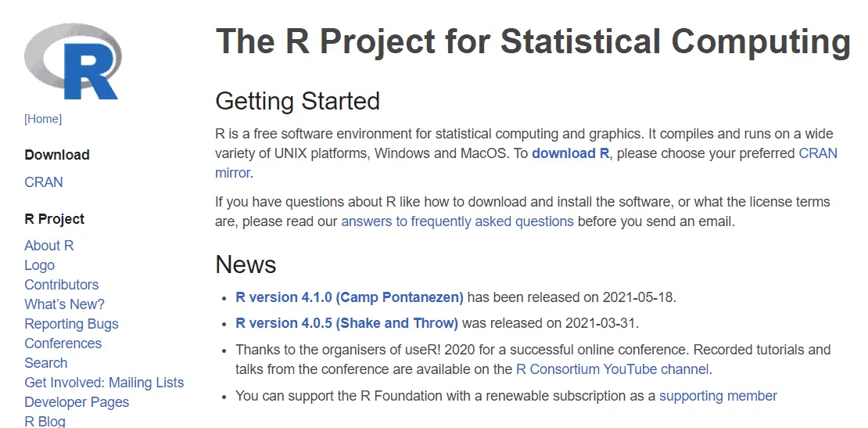Visit the Reporting Bugs page
Image resolution: width=868 pixels, height=428 pixels.
pyautogui.click(x=71, y=324)
